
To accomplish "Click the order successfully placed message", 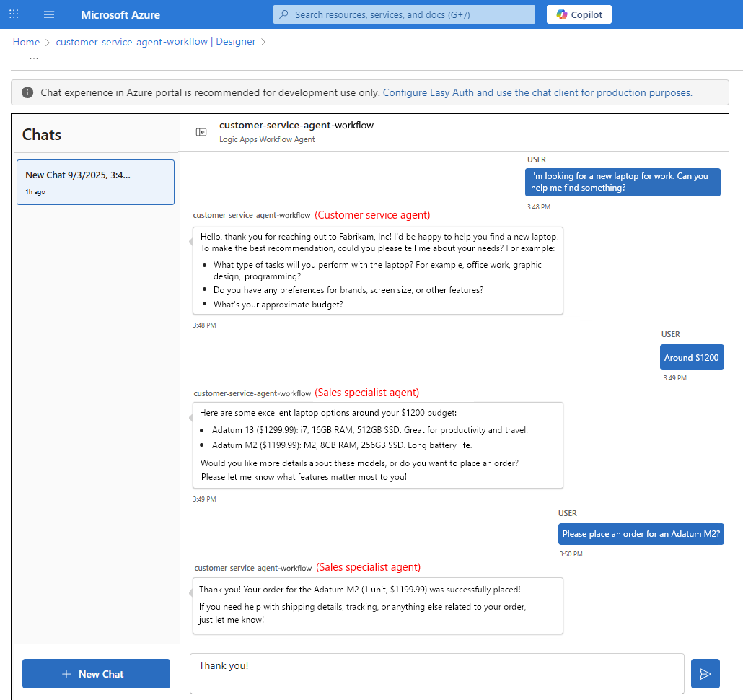I will [x=378, y=605].
